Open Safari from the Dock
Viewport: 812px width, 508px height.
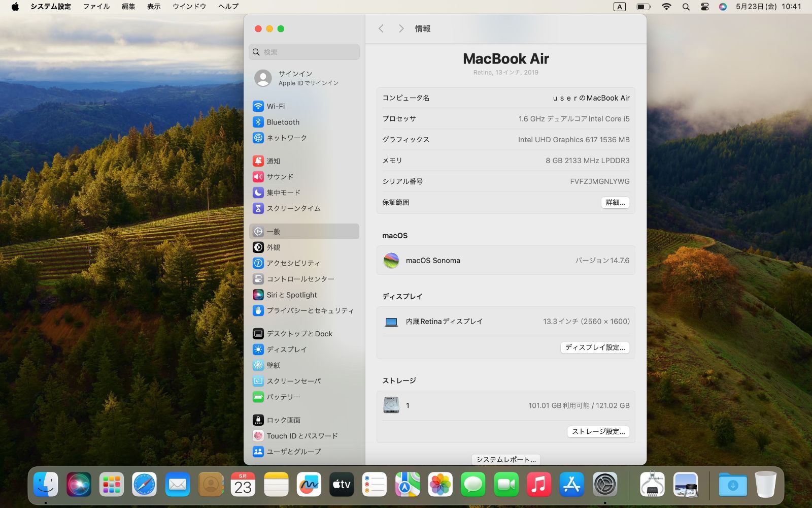145,484
